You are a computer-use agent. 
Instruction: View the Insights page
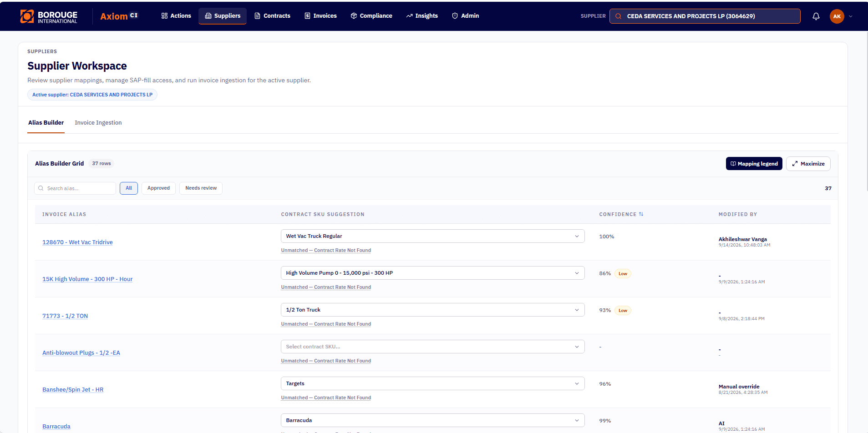422,16
